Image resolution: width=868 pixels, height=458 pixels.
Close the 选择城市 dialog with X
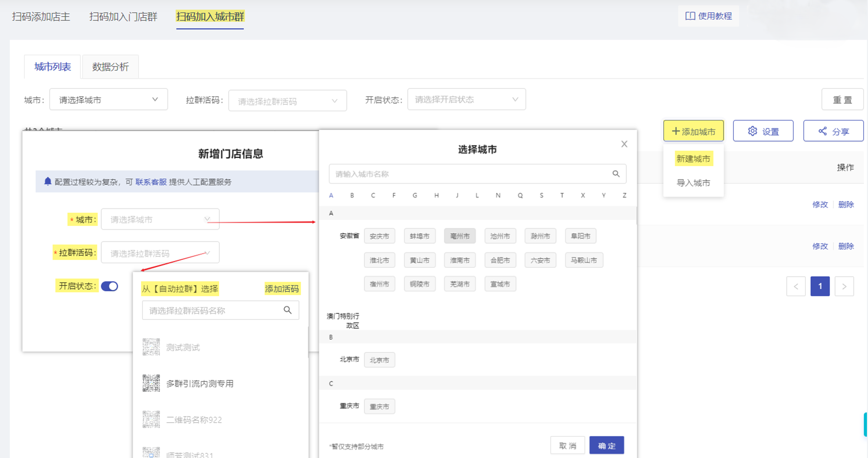624,144
